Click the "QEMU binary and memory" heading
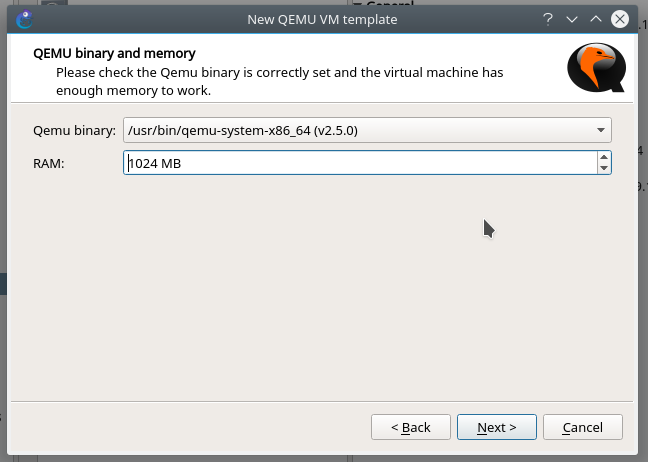The image size is (648, 462). coord(114,53)
